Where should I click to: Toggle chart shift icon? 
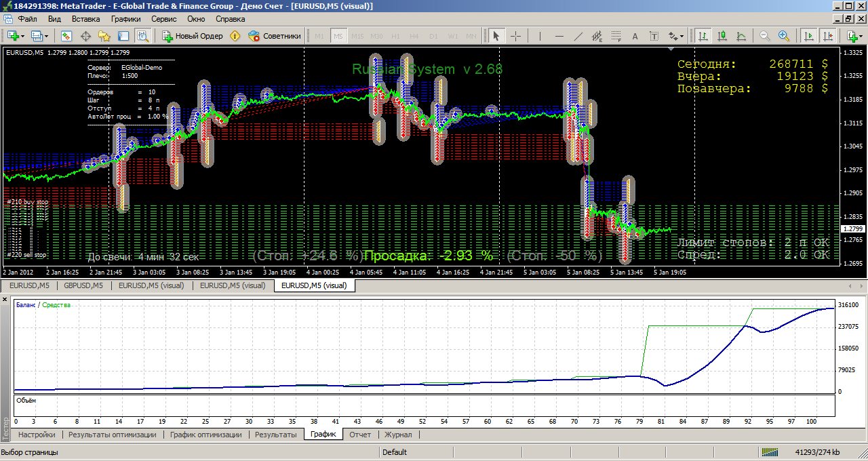tap(827, 36)
